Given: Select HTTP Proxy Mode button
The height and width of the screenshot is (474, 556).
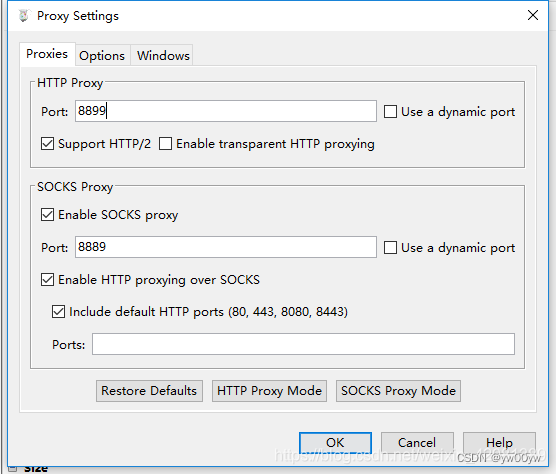Looking at the screenshot, I should pos(269,391).
